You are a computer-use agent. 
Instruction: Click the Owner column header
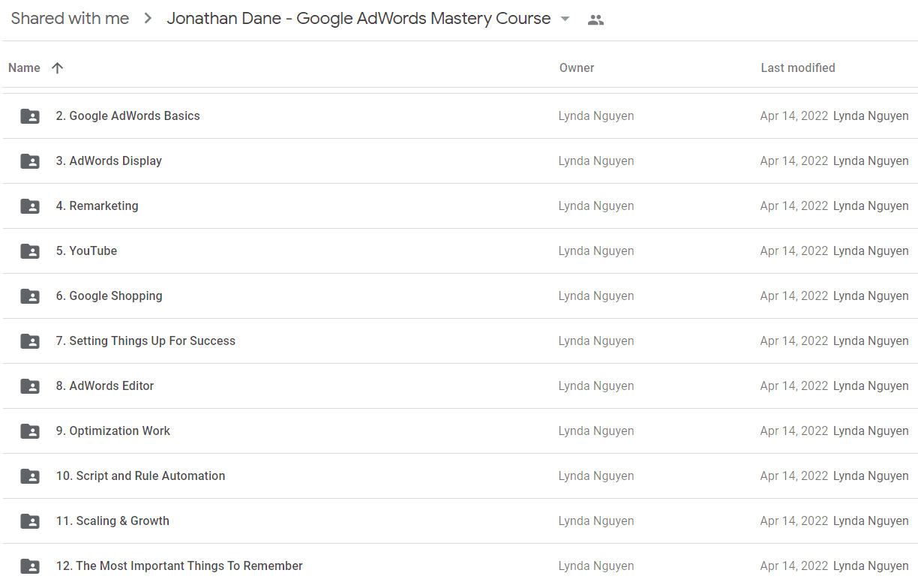[x=577, y=67]
